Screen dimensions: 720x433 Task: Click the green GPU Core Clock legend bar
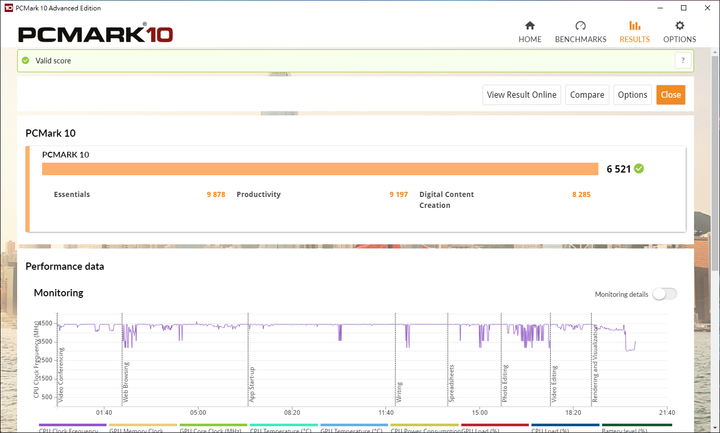click(213, 425)
